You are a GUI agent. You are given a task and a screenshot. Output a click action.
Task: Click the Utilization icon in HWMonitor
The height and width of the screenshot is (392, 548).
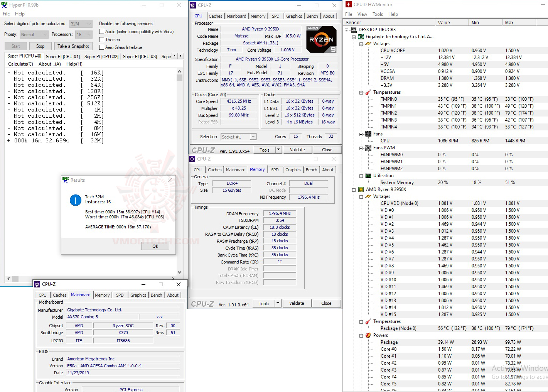pyautogui.click(x=368, y=176)
